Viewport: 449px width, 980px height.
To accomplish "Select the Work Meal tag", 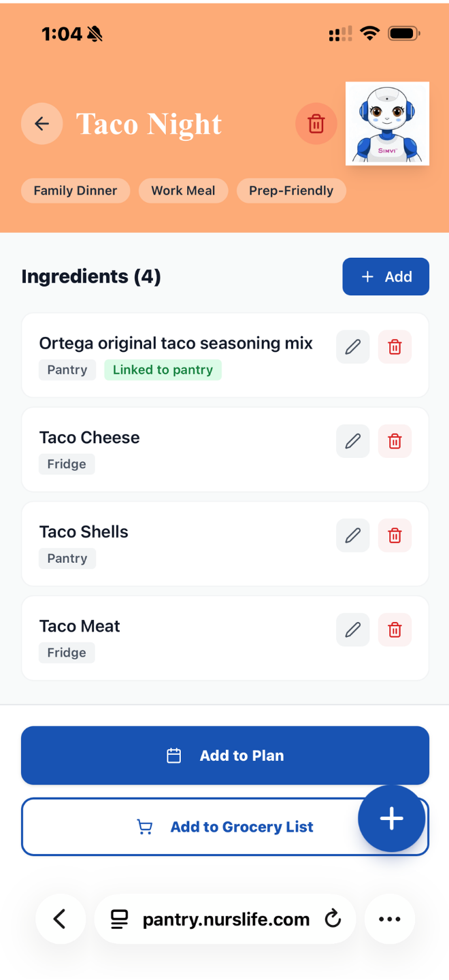I will click(x=183, y=191).
